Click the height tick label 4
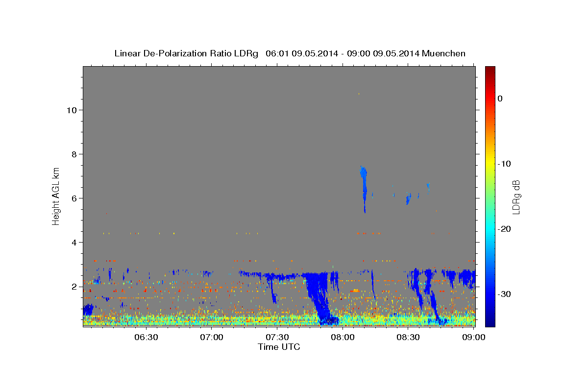 [x=73, y=243]
